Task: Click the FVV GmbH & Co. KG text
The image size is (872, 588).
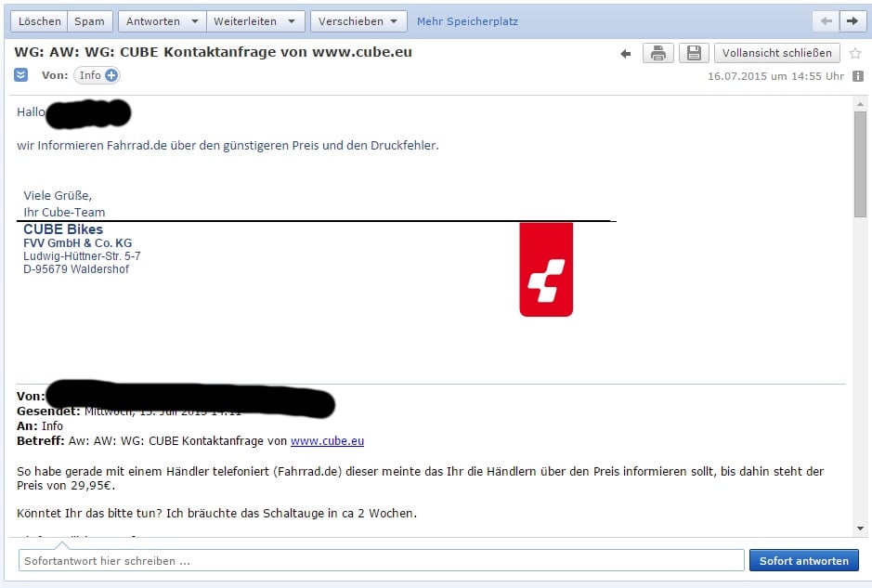Action: tap(78, 243)
